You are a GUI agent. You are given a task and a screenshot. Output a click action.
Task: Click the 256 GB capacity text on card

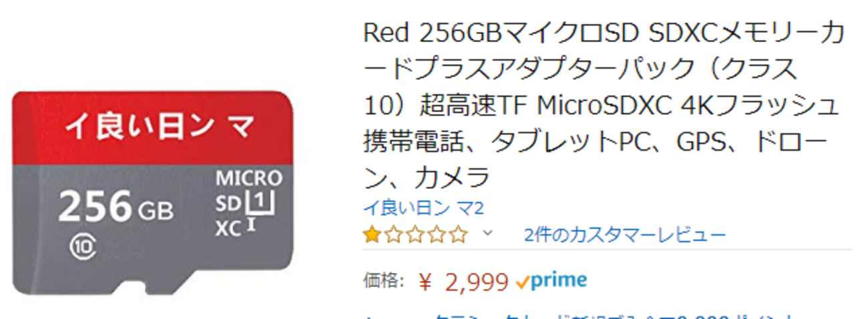point(116,208)
